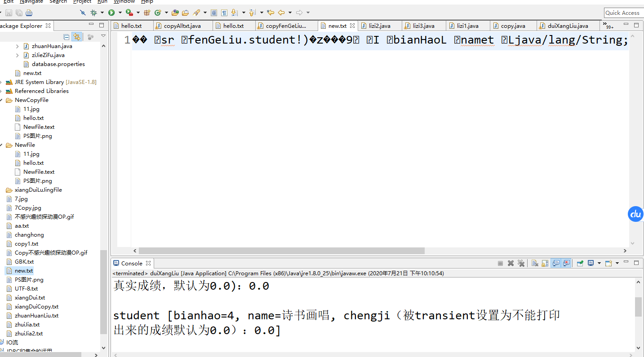Open the External Tools dropdown arrow
The image size is (644, 357).
pos(138,13)
